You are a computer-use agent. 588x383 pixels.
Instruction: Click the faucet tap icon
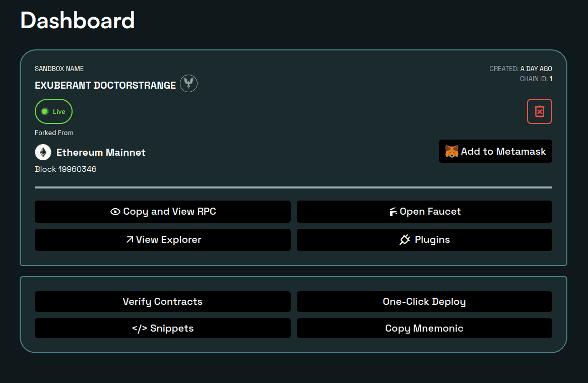393,212
